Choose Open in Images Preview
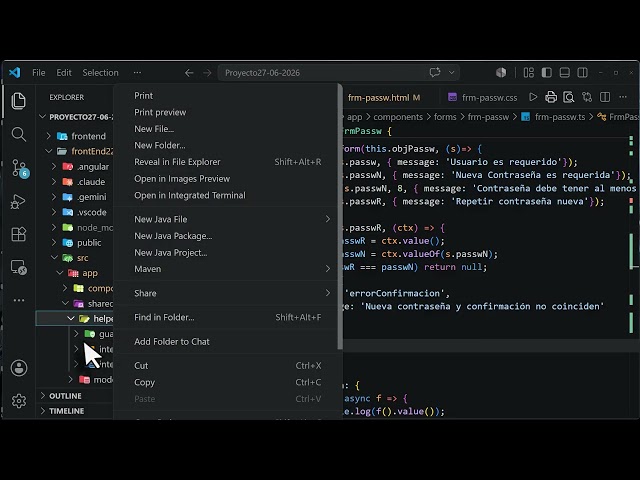640x480 pixels. pyautogui.click(x=227, y=179)
